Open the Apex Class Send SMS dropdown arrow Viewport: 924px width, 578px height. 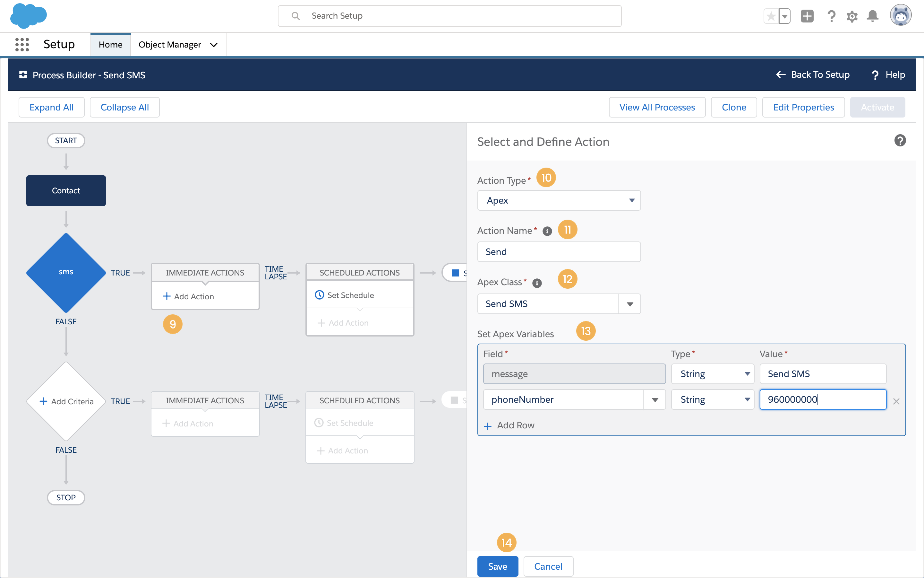click(629, 304)
